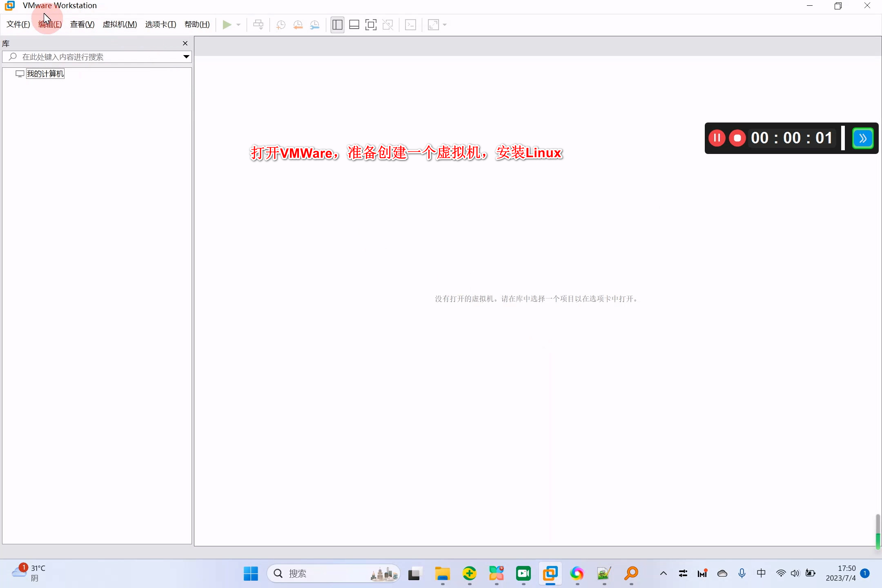Open the green video camera taskbar app
Image resolution: width=882 pixels, height=588 pixels.
coord(523,574)
